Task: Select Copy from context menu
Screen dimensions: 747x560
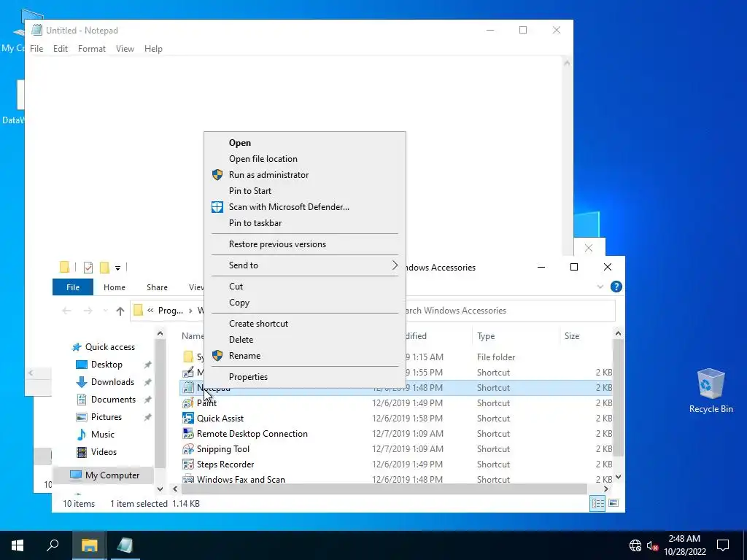Action: pos(239,303)
